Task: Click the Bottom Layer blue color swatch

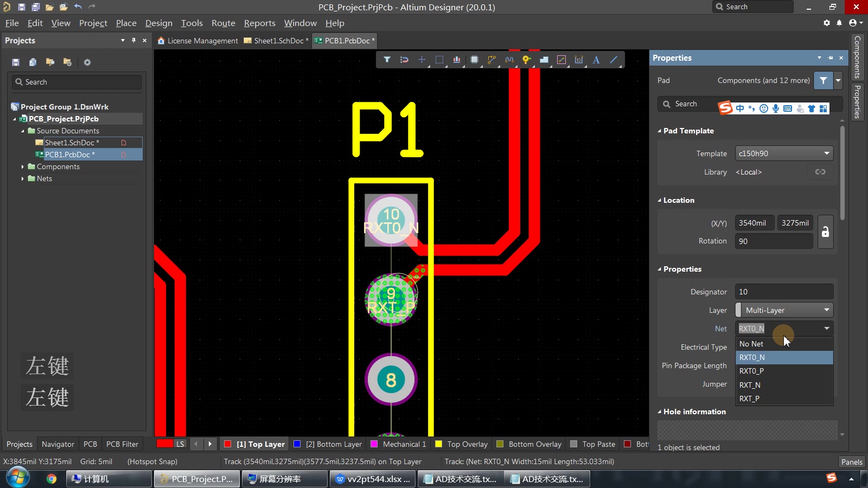Action: [x=297, y=444]
